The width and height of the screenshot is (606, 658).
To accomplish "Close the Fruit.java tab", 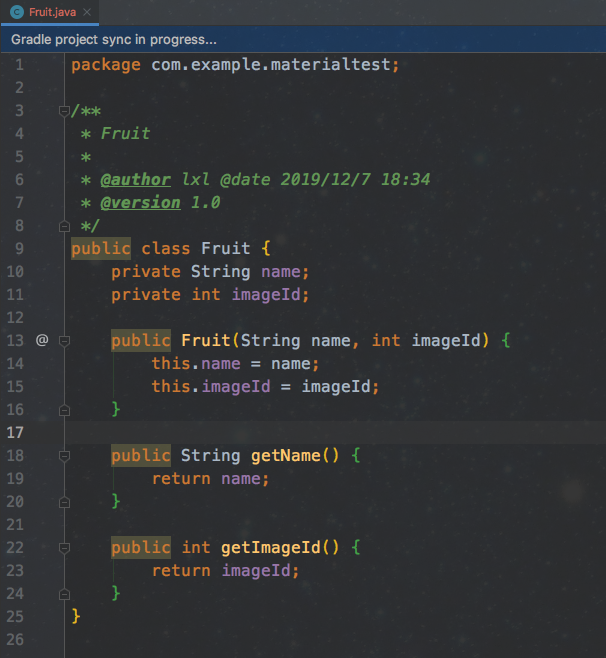I will (87, 12).
